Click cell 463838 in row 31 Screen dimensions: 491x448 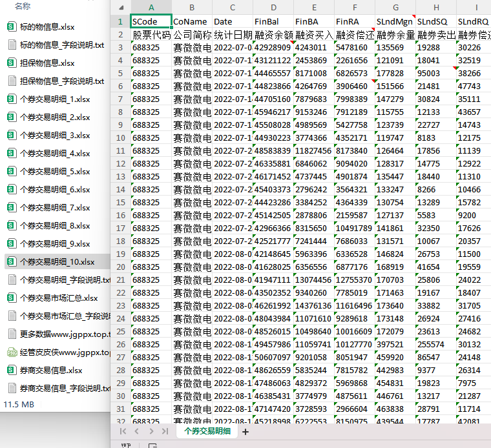pyautogui.click(x=395, y=409)
